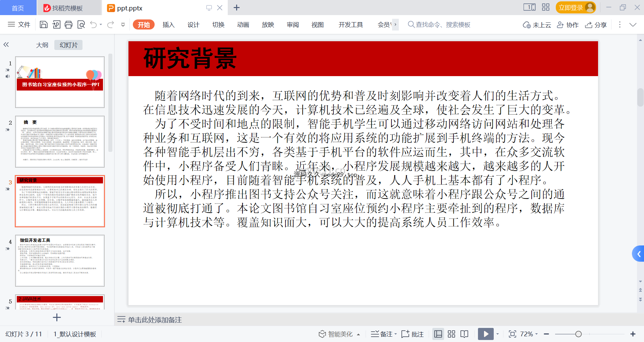Image resolution: width=644 pixels, height=342 pixels.
Task: Click fit slide to window icon
Action: pyautogui.click(x=512, y=334)
